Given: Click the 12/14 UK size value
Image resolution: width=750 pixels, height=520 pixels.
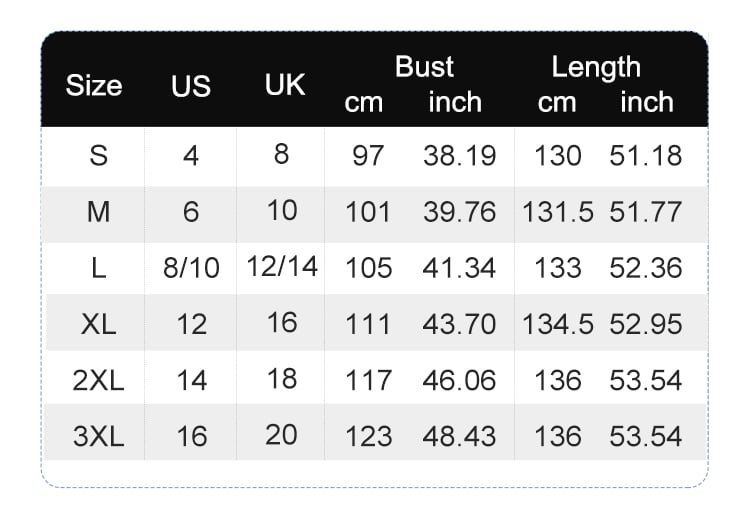Looking at the screenshot, I should click(x=282, y=266).
